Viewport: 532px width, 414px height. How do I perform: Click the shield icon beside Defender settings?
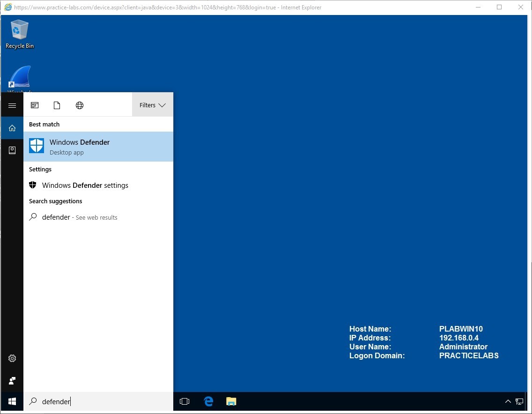click(x=33, y=185)
